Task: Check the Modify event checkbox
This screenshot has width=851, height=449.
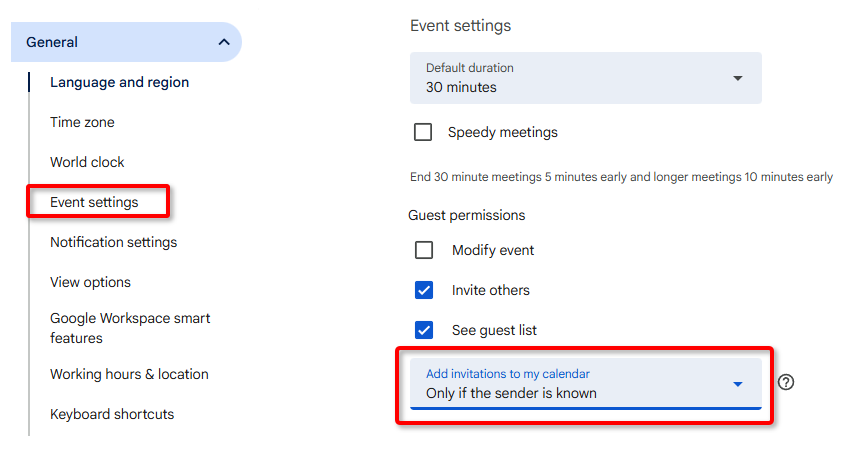Action: pyautogui.click(x=424, y=250)
